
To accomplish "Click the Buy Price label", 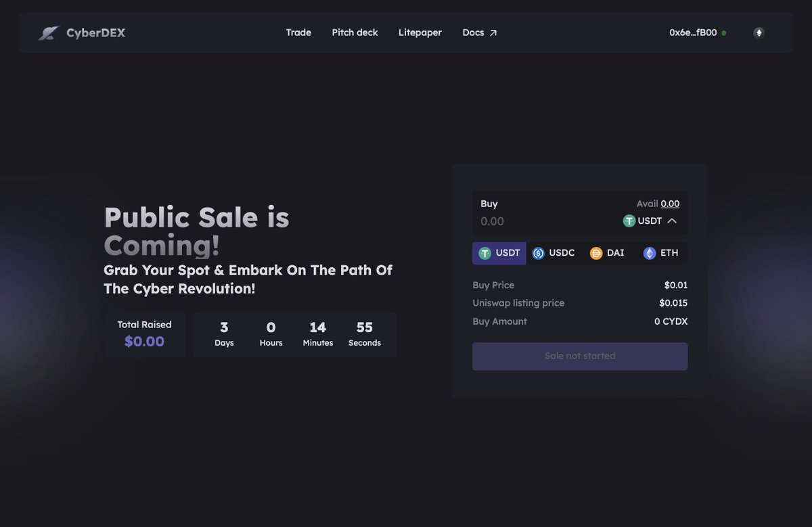I will 493,285.
